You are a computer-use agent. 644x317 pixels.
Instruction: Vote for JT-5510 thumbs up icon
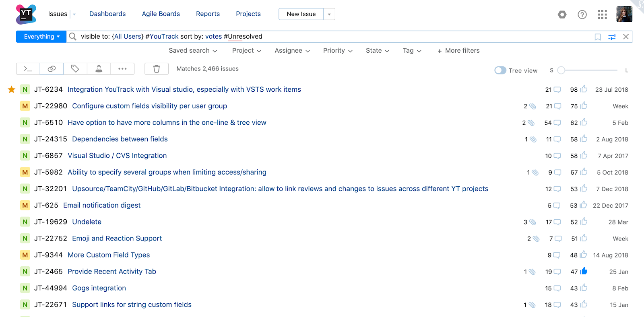(584, 122)
